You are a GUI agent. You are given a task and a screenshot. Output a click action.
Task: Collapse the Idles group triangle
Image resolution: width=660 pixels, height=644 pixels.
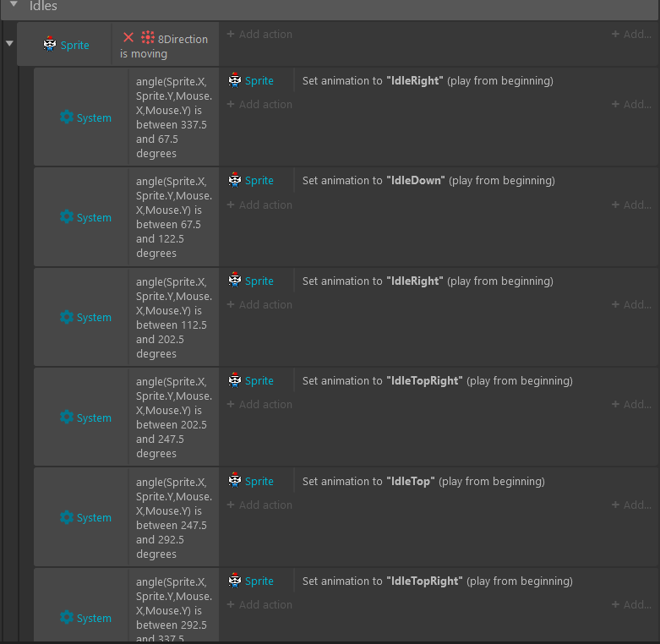[14, 4]
